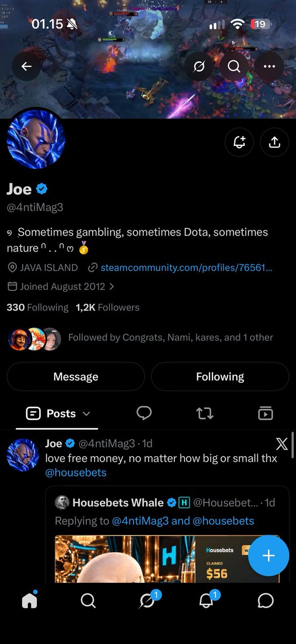This screenshot has width=296, height=644.
Task: Tap the share profile upload icon
Action: click(275, 142)
